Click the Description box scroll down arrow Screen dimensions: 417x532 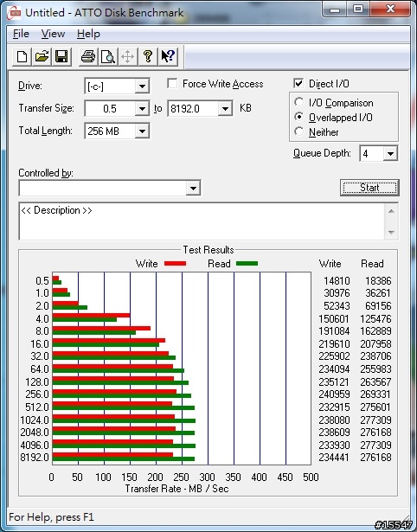pos(391,233)
